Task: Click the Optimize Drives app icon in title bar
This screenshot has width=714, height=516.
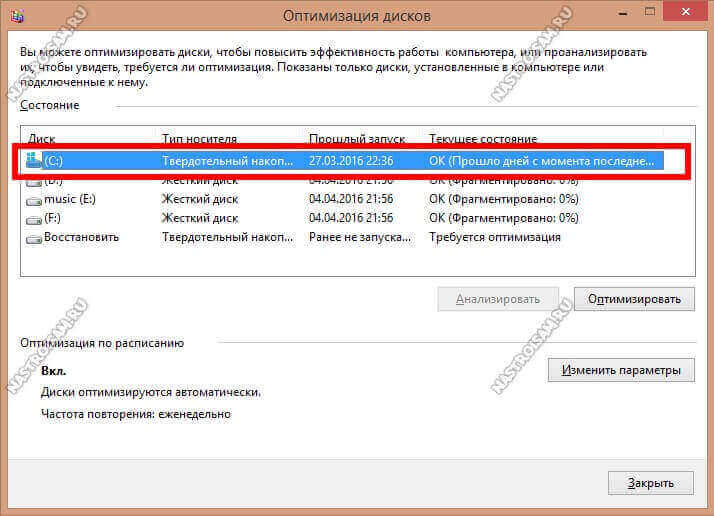Action: click(17, 16)
